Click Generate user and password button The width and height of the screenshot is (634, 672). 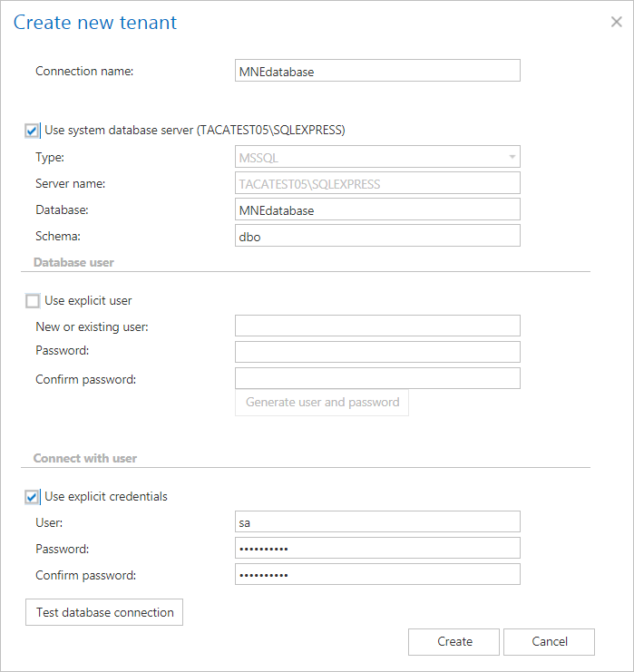322,402
